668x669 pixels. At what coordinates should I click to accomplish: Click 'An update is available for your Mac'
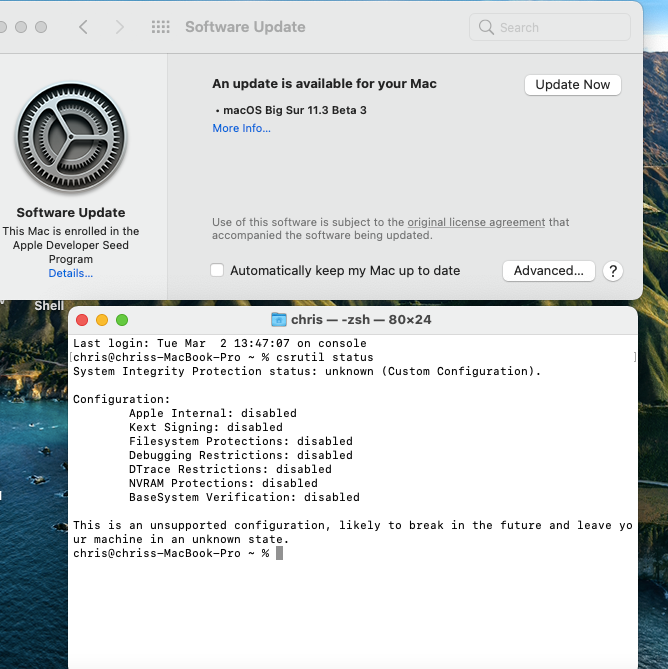325,84
